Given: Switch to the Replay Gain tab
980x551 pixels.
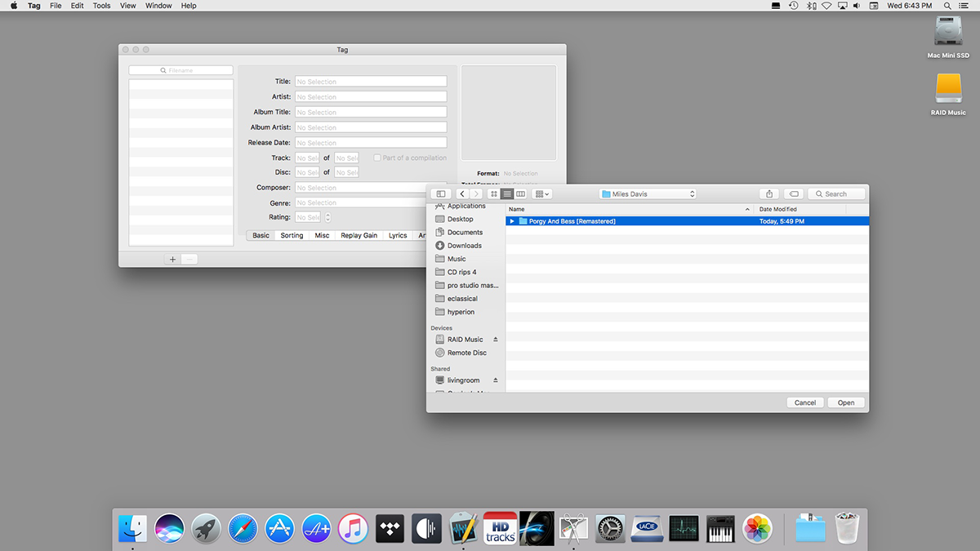Looking at the screenshot, I should coord(359,235).
